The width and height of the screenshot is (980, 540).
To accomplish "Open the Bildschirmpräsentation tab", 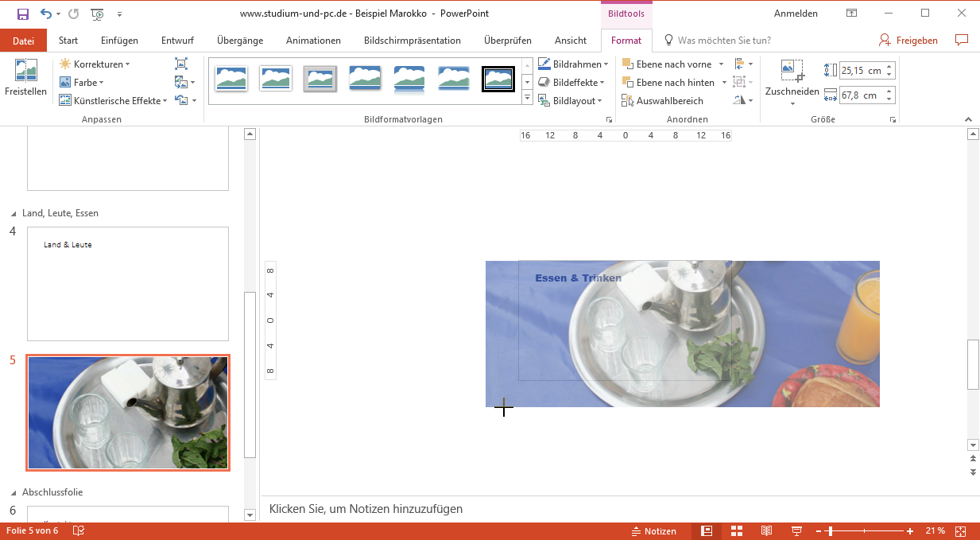I will click(412, 41).
